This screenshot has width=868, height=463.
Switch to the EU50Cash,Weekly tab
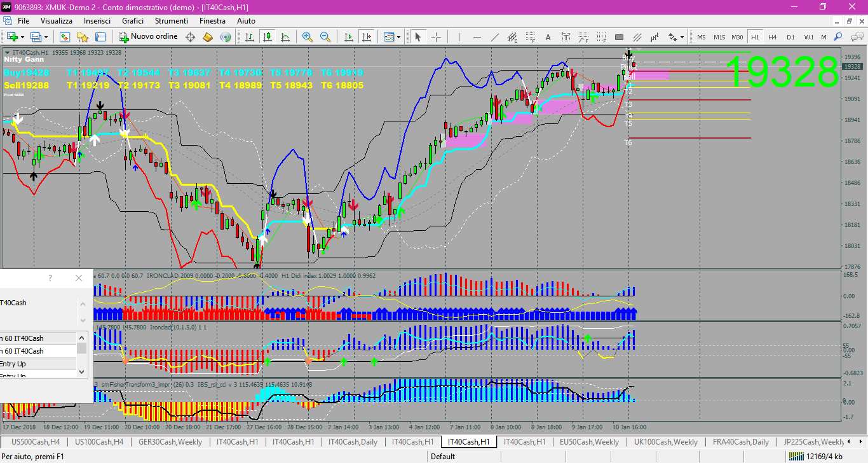coord(589,442)
